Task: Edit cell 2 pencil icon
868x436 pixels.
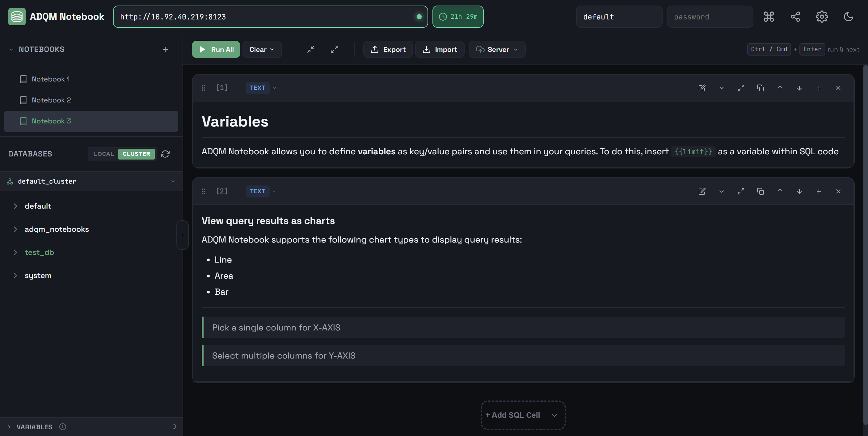Action: coord(702,191)
